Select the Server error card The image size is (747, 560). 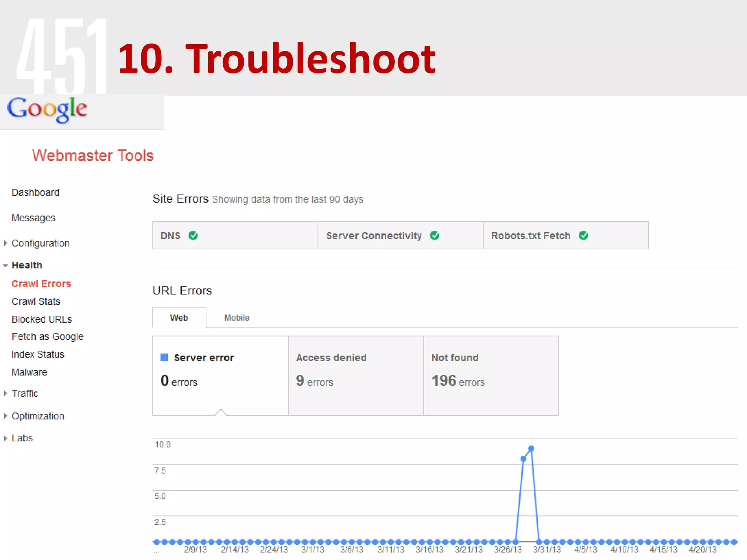(x=220, y=376)
